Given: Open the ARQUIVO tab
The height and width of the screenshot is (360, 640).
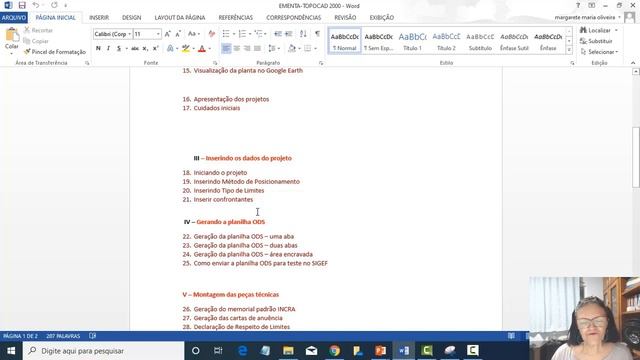Looking at the screenshot, I should (14, 18).
